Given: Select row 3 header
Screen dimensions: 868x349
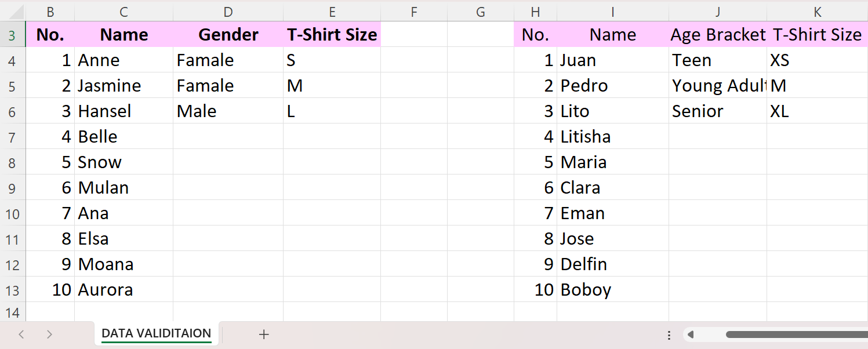Looking at the screenshot, I should click(x=12, y=35).
